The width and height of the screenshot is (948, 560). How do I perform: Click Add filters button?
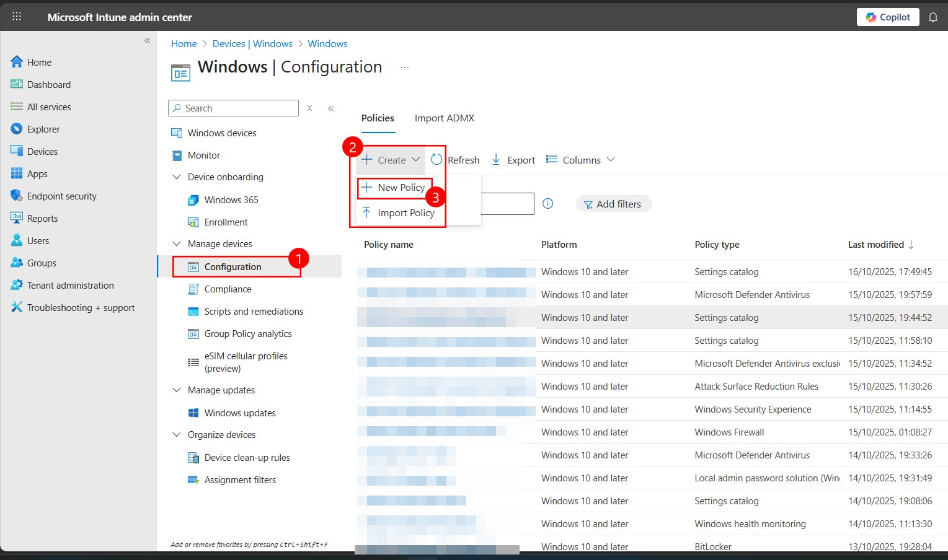click(613, 204)
